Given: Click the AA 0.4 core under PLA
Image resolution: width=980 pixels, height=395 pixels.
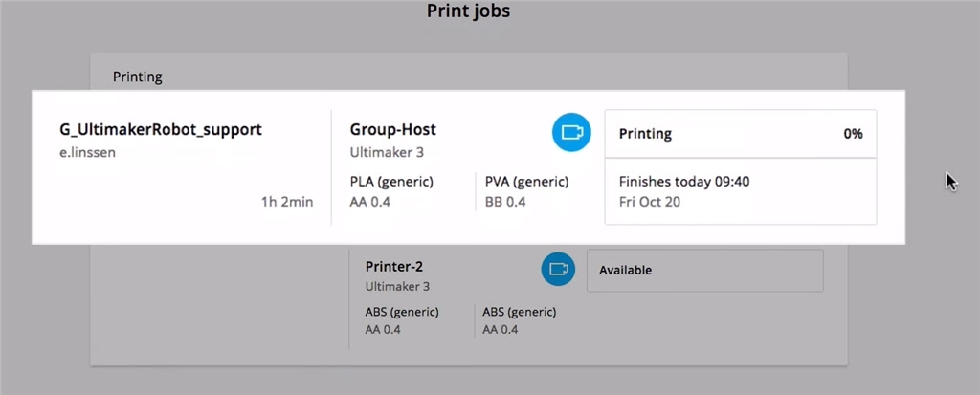Looking at the screenshot, I should (370, 202).
